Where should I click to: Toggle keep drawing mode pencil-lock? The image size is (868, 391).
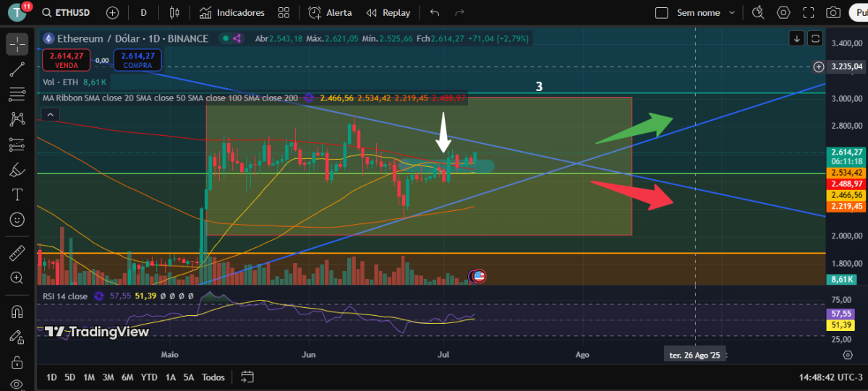17,337
